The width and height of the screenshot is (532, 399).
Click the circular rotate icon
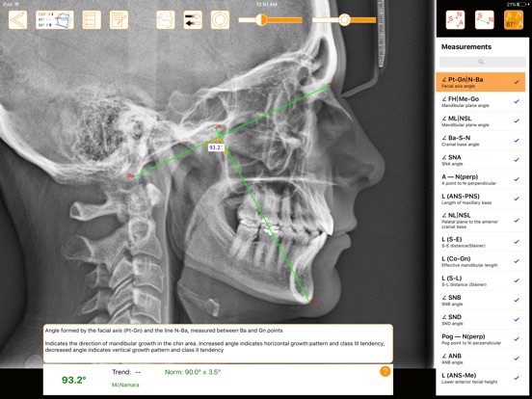tap(220, 19)
